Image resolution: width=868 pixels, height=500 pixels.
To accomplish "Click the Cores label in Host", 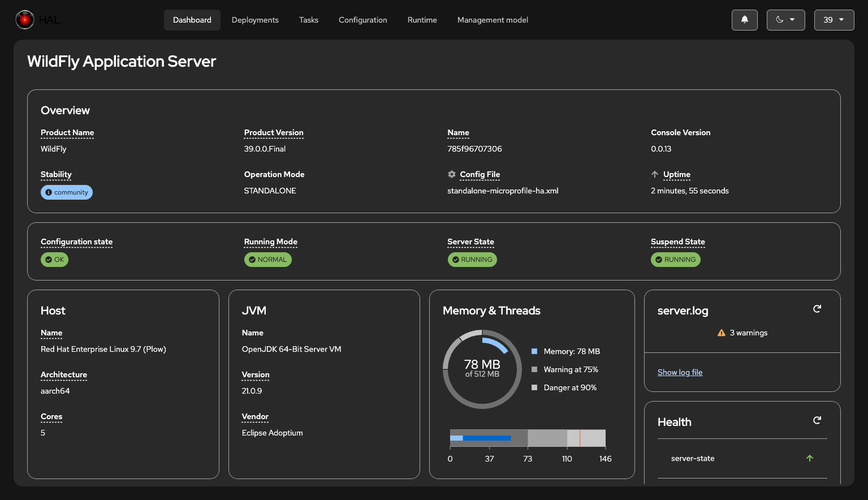I will click(x=51, y=416).
